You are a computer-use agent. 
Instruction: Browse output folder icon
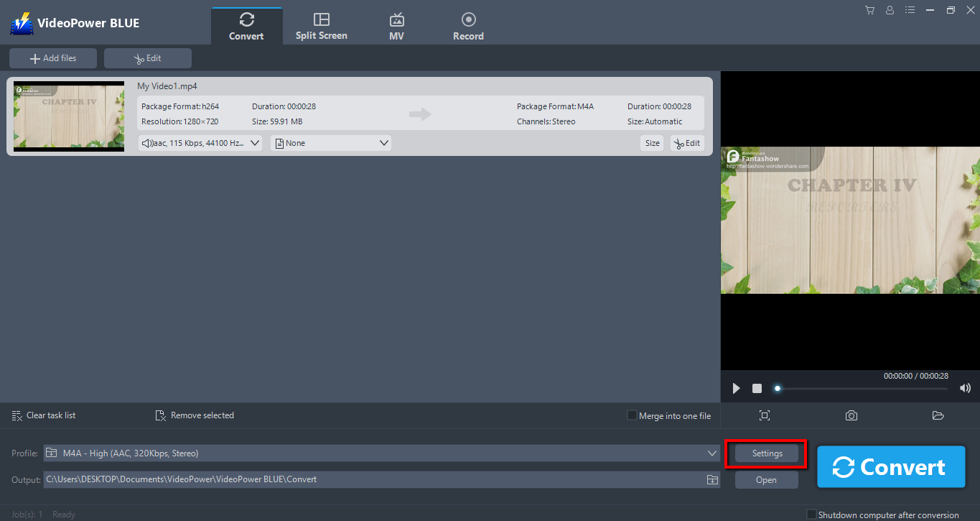click(712, 479)
